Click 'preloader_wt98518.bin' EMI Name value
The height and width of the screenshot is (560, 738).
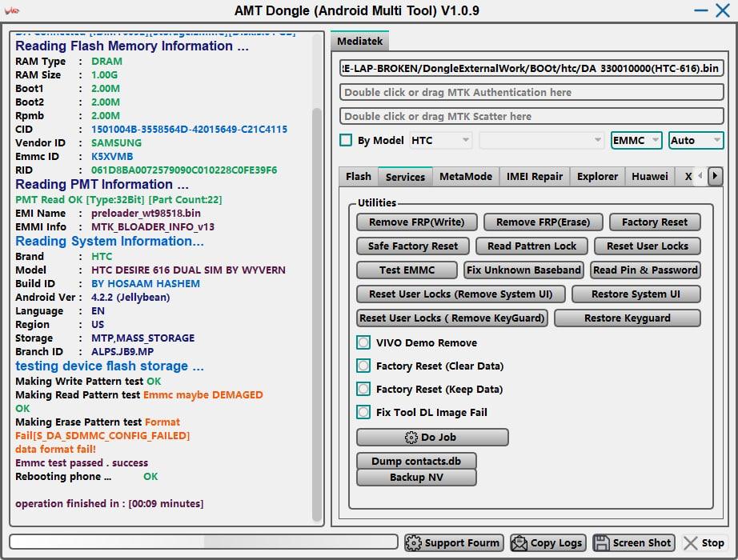[146, 214]
